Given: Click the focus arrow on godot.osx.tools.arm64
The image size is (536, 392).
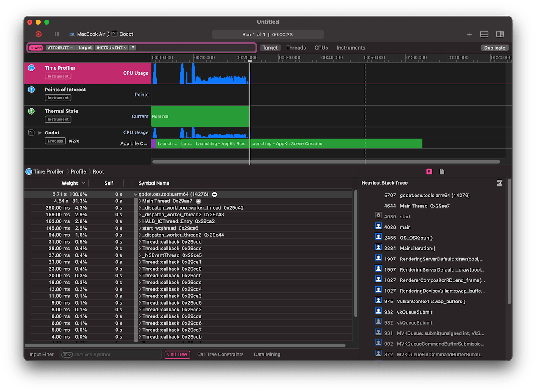Looking at the screenshot, I should (214, 194).
